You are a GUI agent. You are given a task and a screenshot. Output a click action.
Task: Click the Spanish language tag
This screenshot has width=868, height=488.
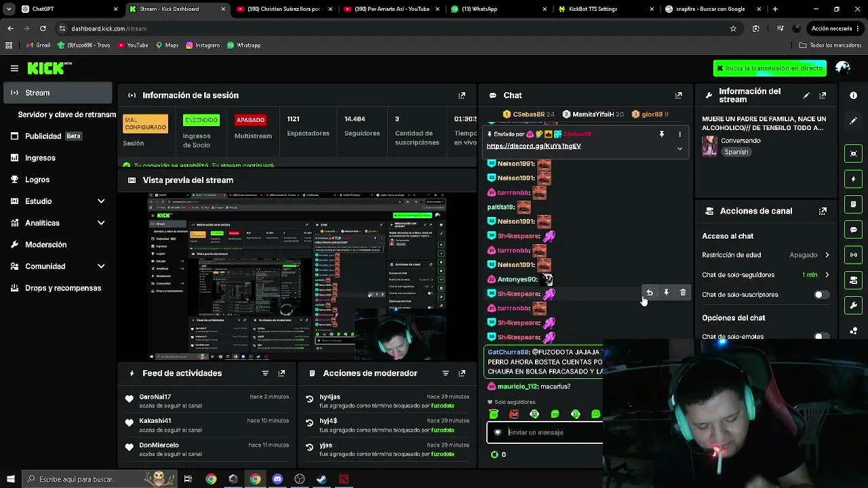[x=736, y=152]
